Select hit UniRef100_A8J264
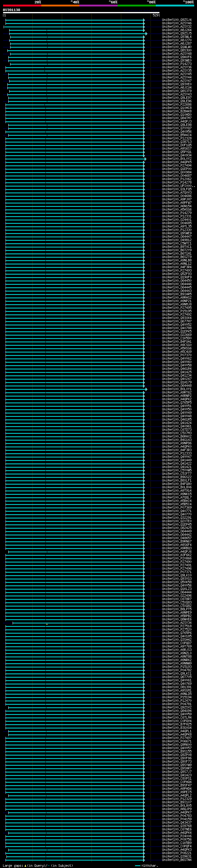The image size is (197, 868). [176, 30]
